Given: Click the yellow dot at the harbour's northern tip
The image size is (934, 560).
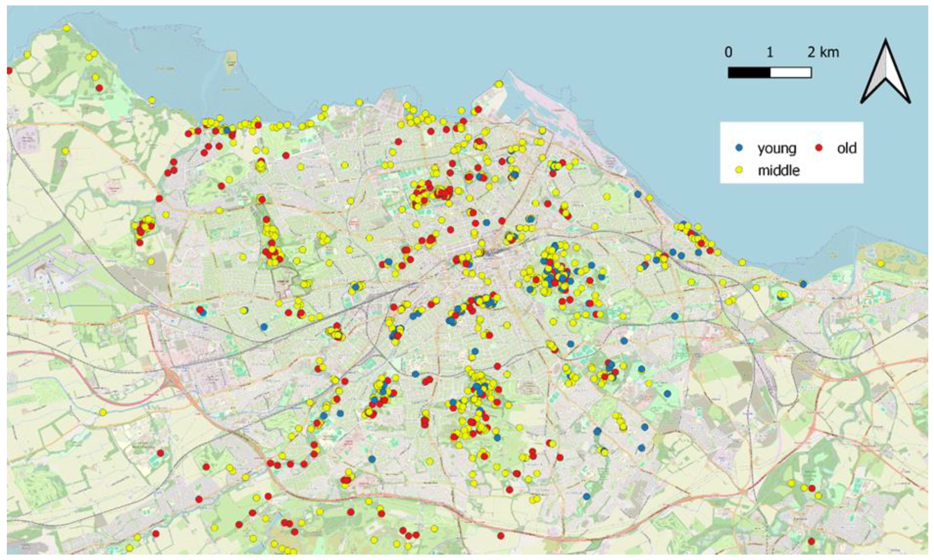Looking at the screenshot, I should coord(499,84).
